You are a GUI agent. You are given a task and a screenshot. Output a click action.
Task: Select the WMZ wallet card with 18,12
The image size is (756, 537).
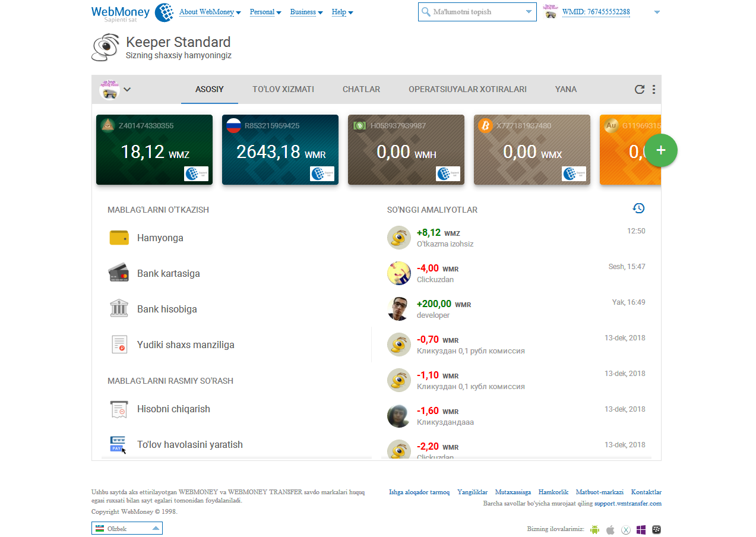[x=154, y=150]
